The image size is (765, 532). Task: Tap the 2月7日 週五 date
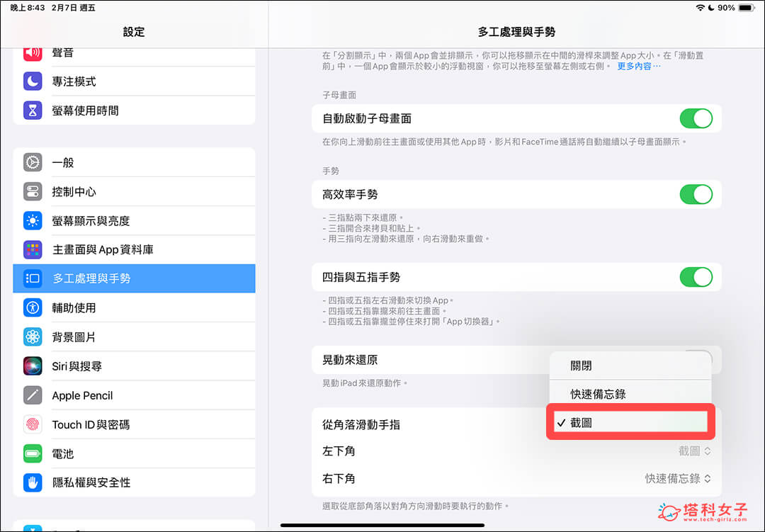click(74, 8)
